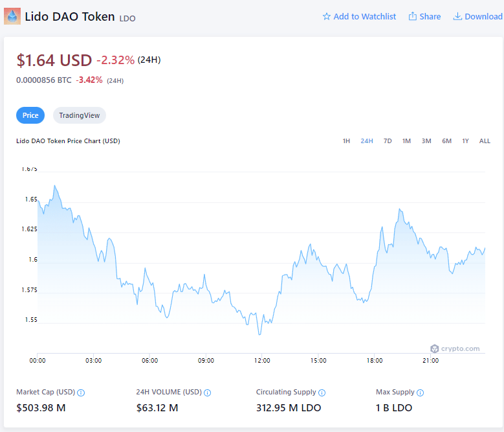Open the Max Supply info icon

(x=420, y=392)
